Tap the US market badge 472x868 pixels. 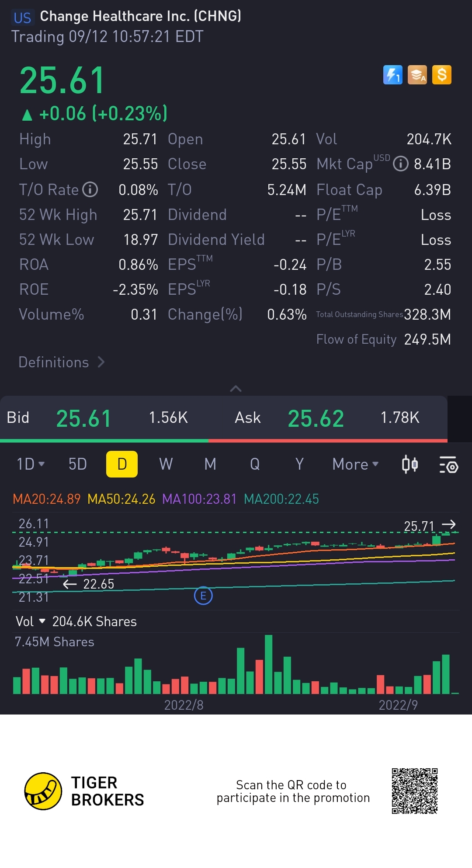[22, 17]
